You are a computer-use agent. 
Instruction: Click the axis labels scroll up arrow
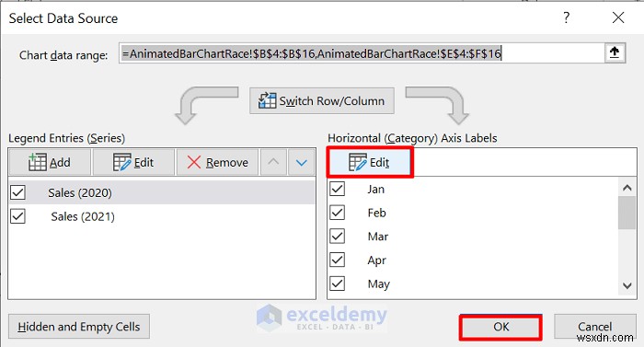point(627,188)
